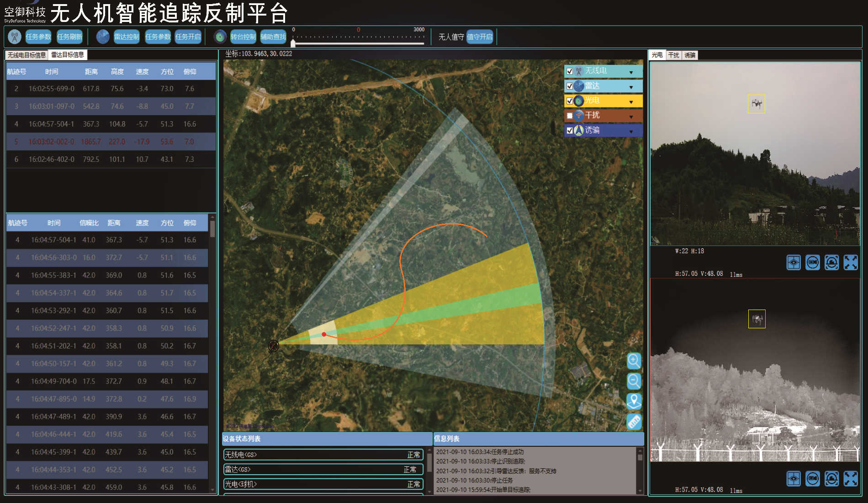Click the 任务刷新 button
The width and height of the screenshot is (868, 503).
pos(69,36)
